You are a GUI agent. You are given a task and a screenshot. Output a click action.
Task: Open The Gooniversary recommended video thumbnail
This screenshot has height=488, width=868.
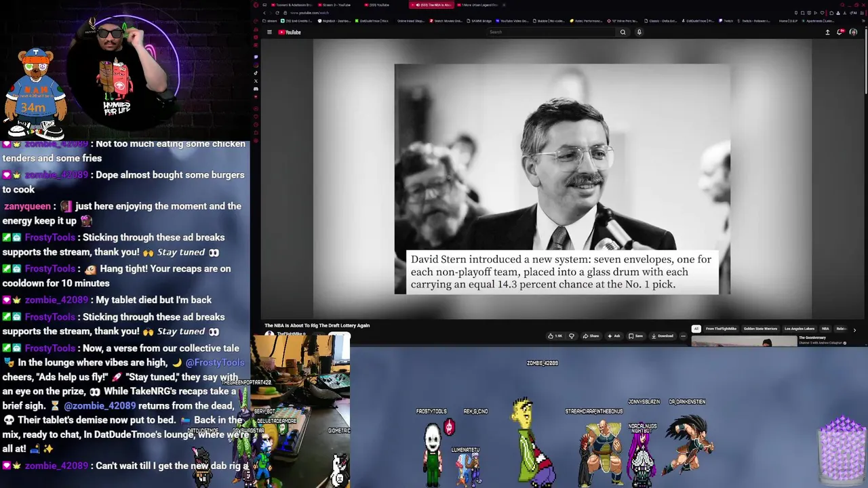[744, 341]
